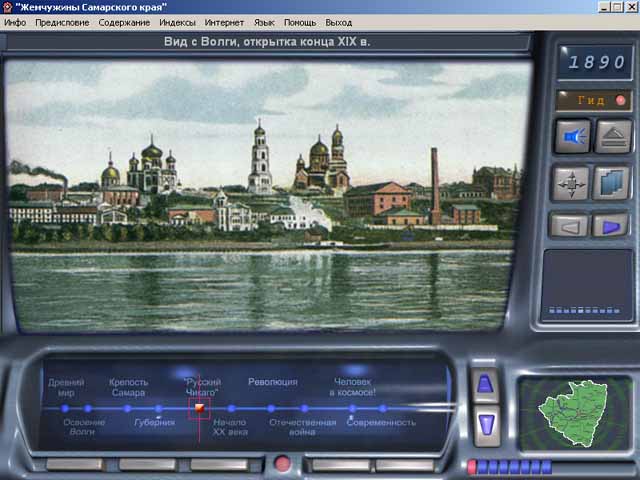Open the Содержание menu
The width and height of the screenshot is (640, 480).
click(124, 22)
